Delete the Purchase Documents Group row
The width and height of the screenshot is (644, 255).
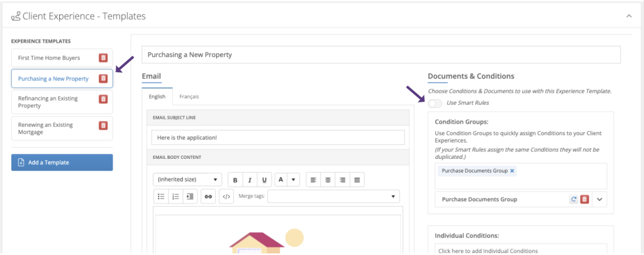[585, 199]
